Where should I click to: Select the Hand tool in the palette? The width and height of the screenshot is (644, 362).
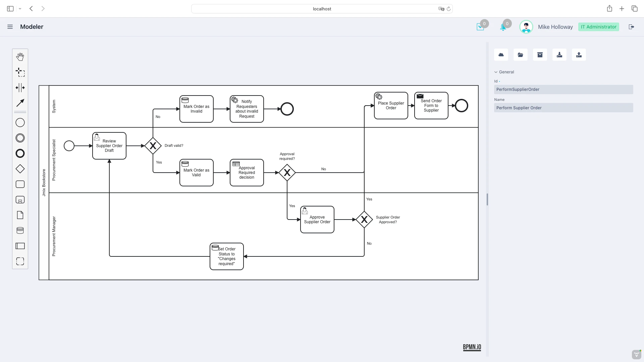(20, 56)
